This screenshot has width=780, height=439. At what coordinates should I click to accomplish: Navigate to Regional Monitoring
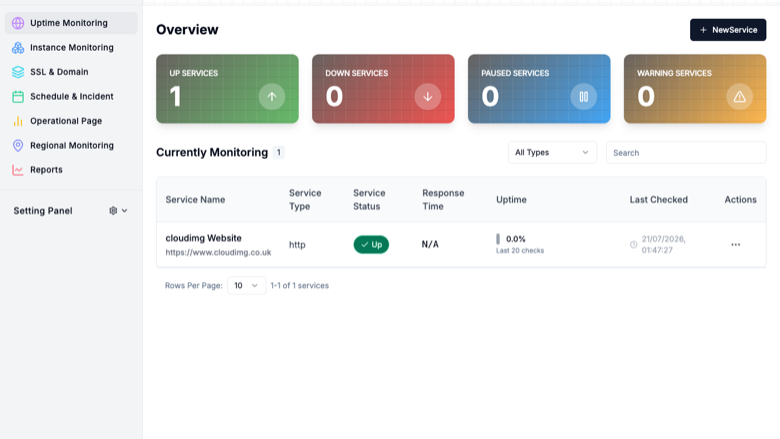pos(71,146)
